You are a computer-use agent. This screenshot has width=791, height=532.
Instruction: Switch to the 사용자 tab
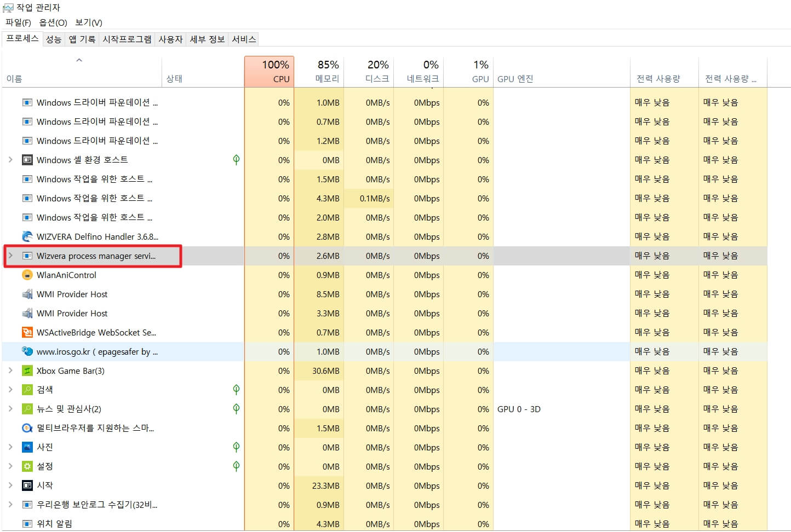pyautogui.click(x=170, y=39)
